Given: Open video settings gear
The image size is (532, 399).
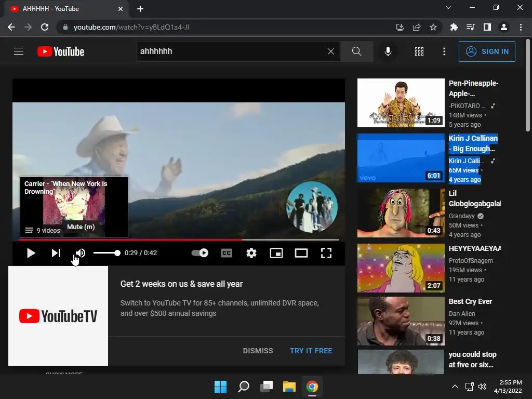Looking at the screenshot, I should (x=251, y=253).
